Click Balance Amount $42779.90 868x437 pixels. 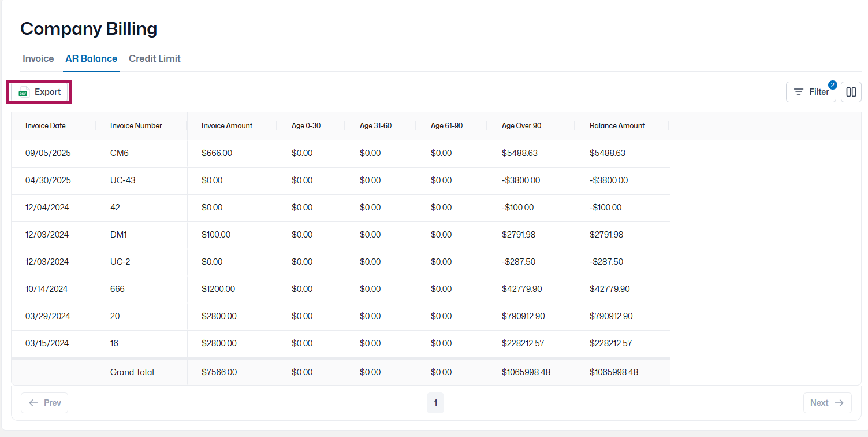coord(610,289)
